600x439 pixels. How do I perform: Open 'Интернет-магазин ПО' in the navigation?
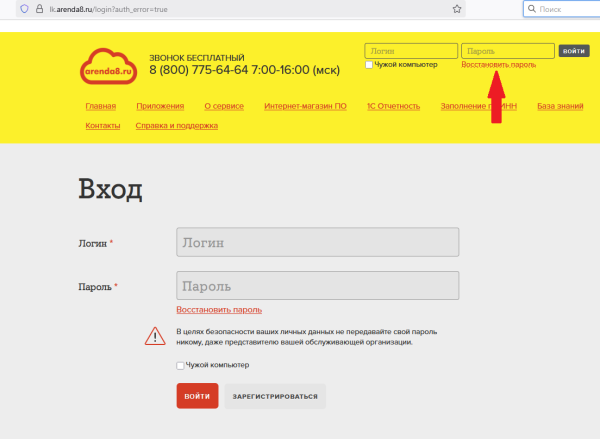pyautogui.click(x=306, y=106)
